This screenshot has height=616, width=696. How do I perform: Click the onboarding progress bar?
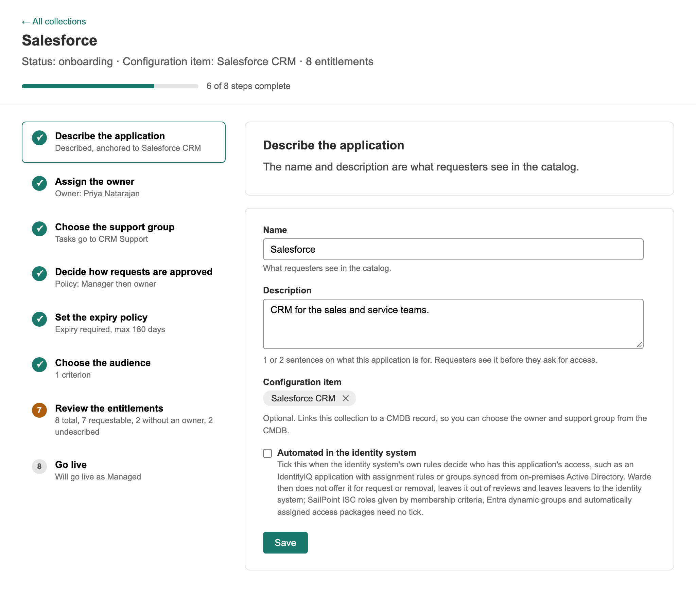(x=110, y=87)
